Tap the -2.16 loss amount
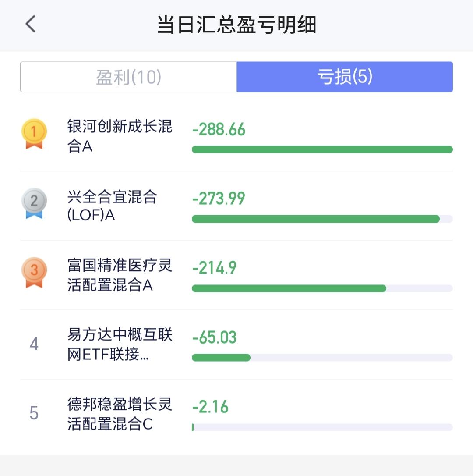The width and height of the screenshot is (473, 476). [x=210, y=407]
